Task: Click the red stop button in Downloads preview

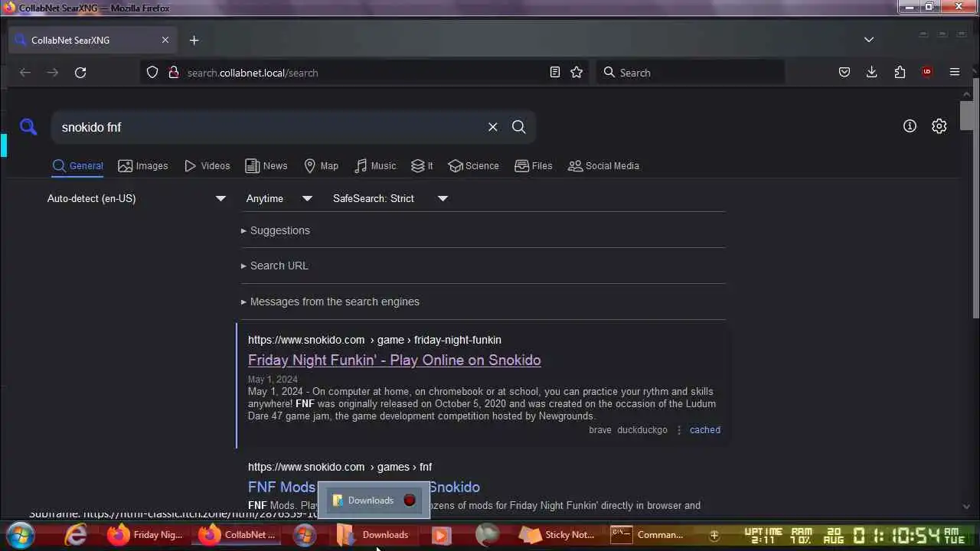Action: 410,500
